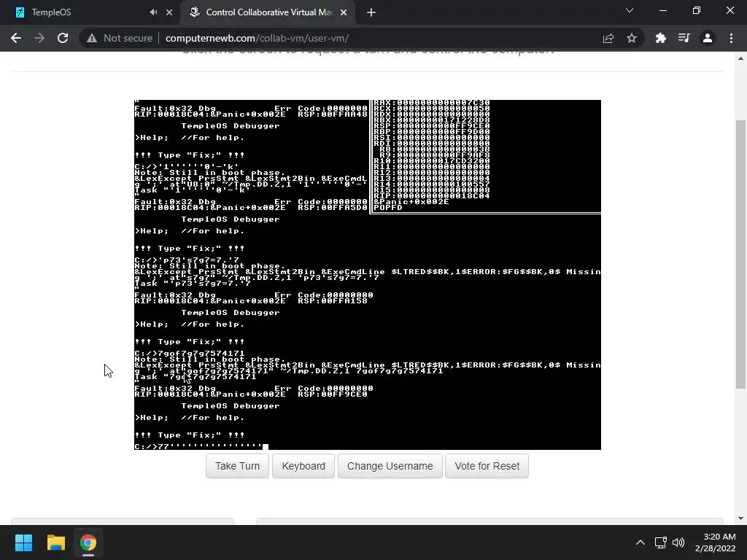Open the Chrome three-dot menu
The image size is (747, 560).
click(x=731, y=38)
